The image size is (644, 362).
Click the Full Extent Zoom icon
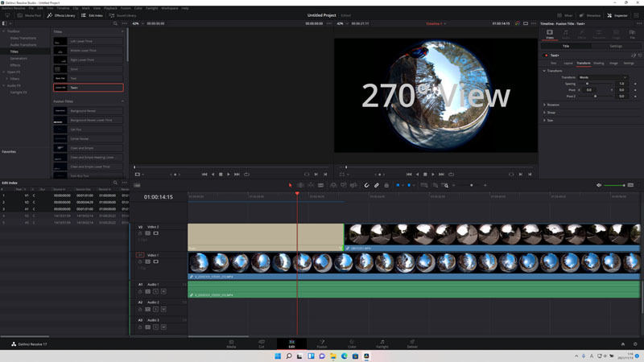pyautogui.click(x=424, y=186)
